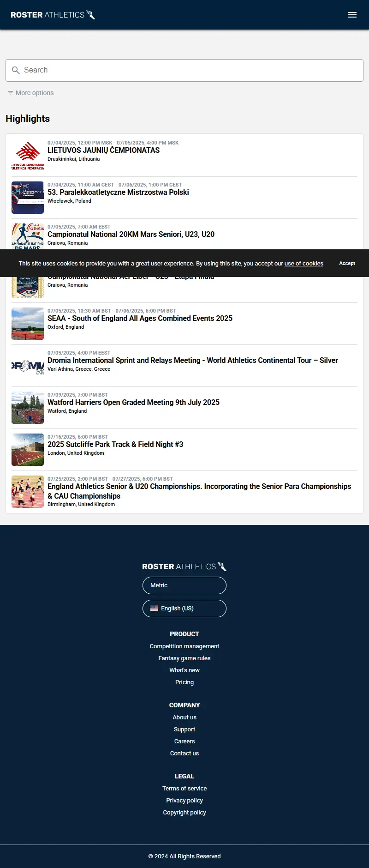This screenshot has height=868, width=369.
Task: Click Sutcliffe Park event thumbnail
Action: 28,450
